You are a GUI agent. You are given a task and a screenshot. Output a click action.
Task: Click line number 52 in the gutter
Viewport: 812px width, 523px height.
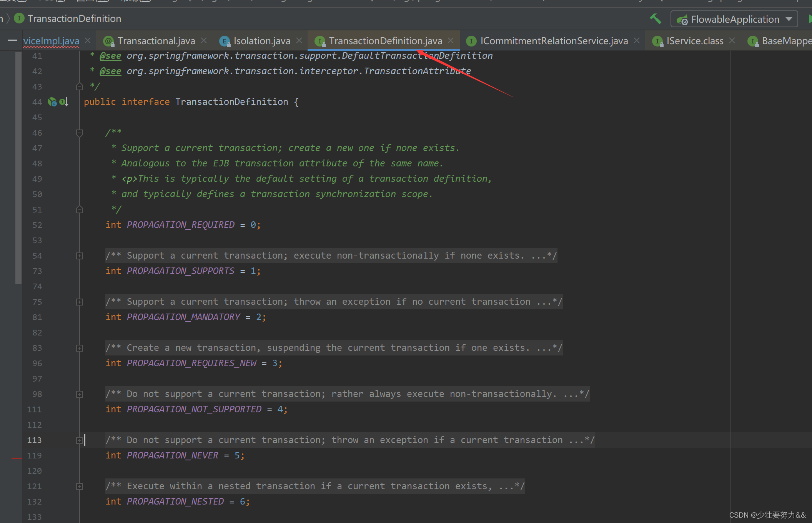[x=37, y=225]
